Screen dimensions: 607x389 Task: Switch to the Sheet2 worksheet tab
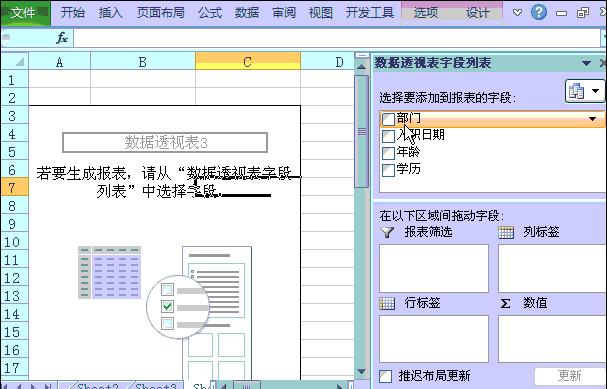coord(98,386)
